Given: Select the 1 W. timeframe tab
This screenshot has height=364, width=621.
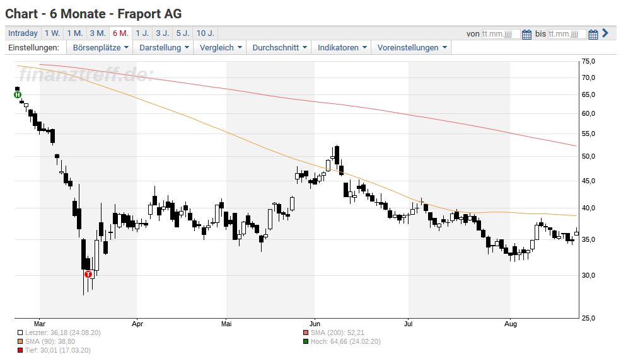Looking at the screenshot, I should pyautogui.click(x=52, y=33).
